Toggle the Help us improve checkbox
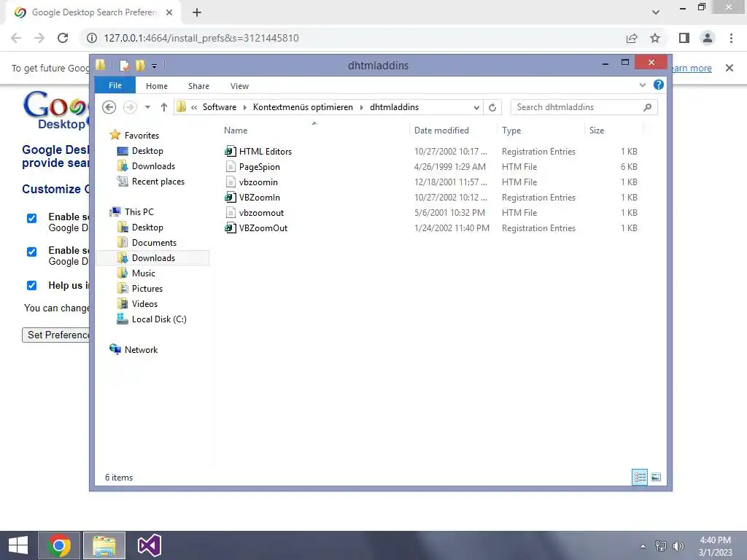The width and height of the screenshot is (747, 560). tap(31, 285)
